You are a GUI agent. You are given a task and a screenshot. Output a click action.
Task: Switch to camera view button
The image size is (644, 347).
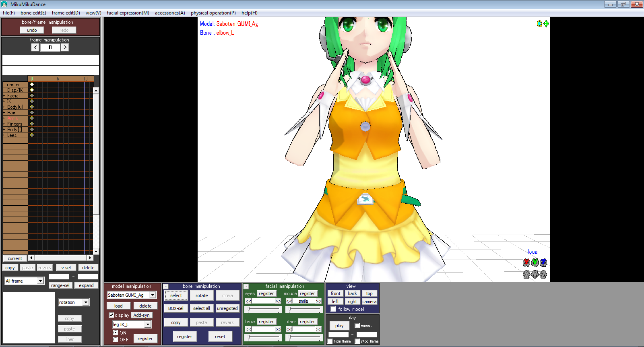click(369, 302)
